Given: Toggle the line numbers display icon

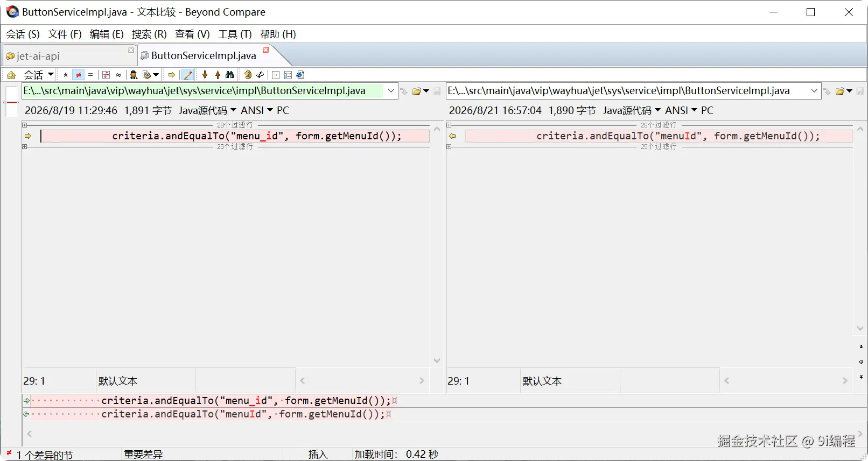Looking at the screenshot, I should coord(288,75).
